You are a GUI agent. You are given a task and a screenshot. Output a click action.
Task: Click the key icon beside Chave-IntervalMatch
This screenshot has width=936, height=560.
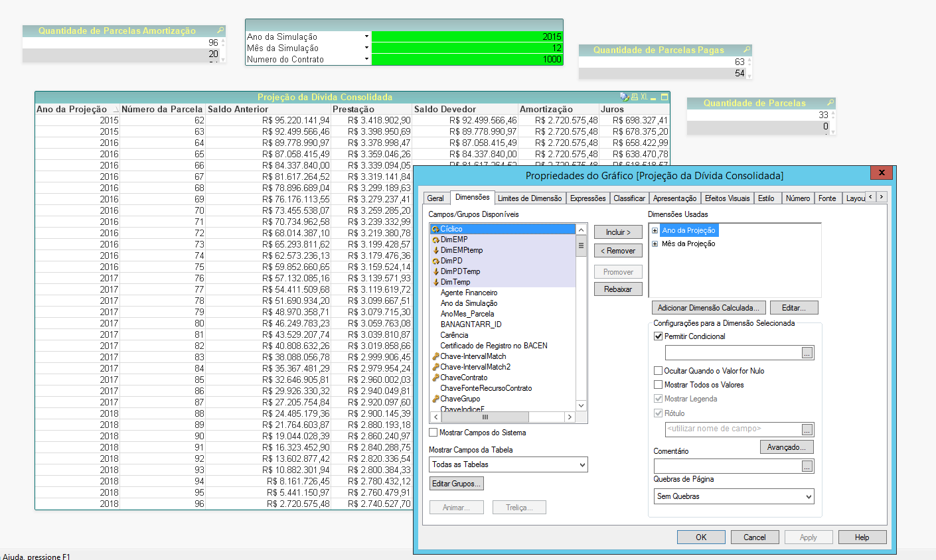[x=435, y=356]
